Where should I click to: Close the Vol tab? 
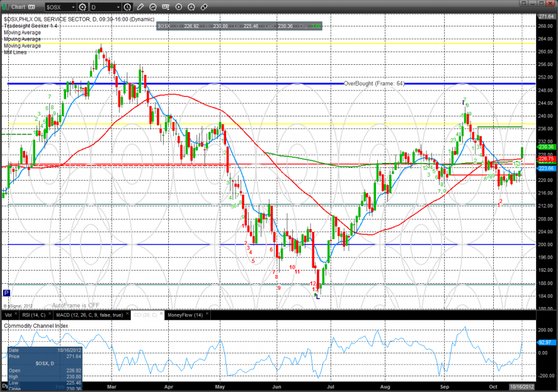(16, 314)
